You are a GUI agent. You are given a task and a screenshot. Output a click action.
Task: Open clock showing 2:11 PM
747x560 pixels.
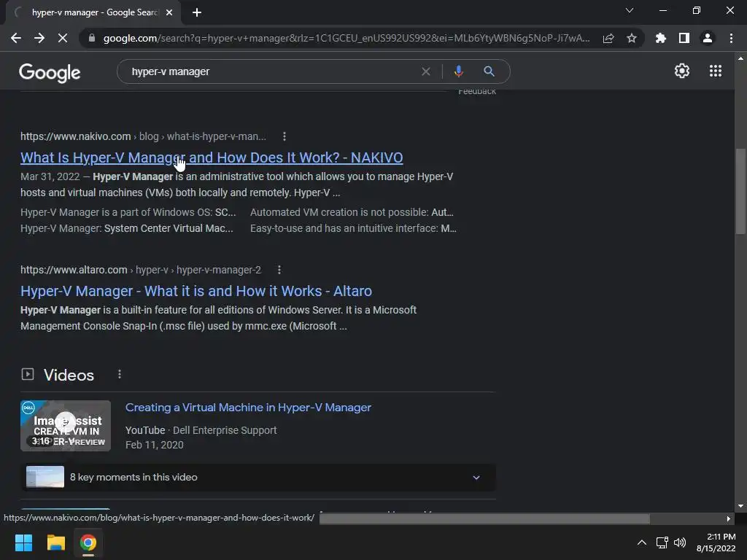(x=716, y=542)
